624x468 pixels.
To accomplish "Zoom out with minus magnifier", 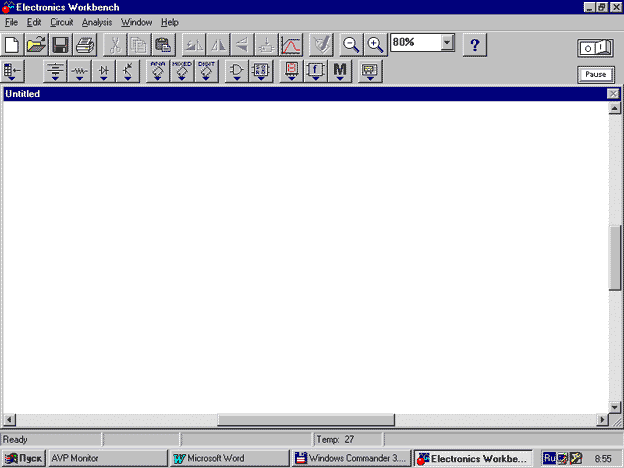I will (351, 45).
